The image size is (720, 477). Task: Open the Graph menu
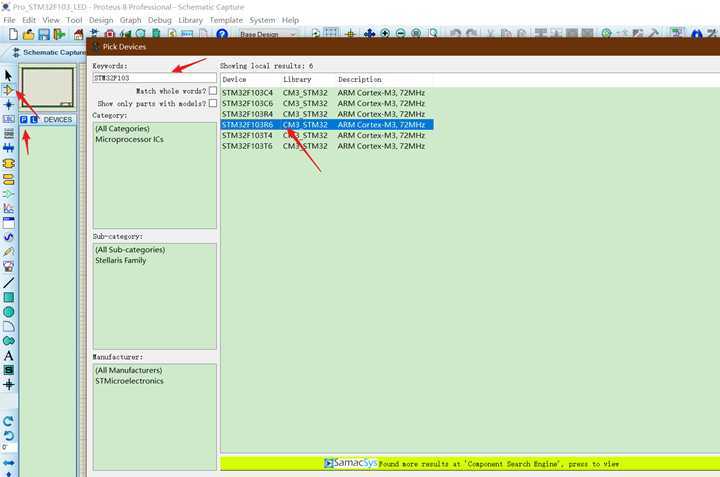click(130, 20)
